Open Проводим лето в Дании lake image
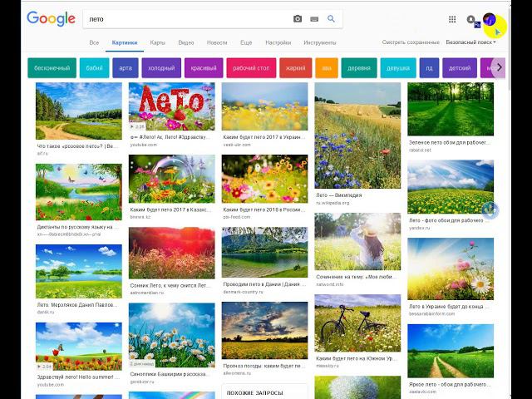 click(x=264, y=252)
